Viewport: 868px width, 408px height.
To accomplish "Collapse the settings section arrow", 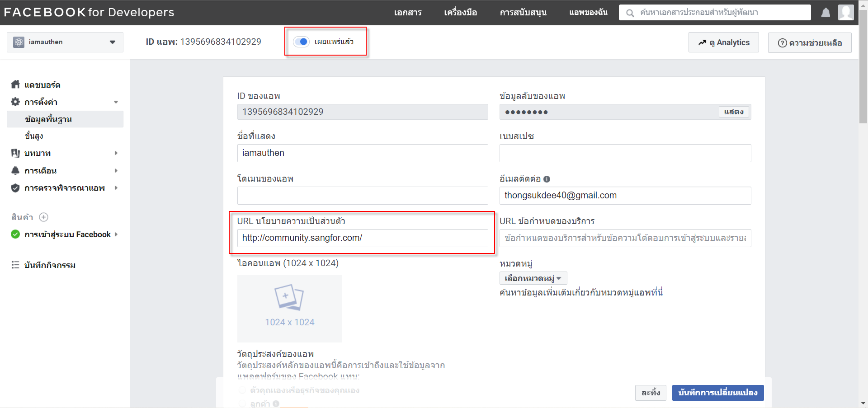I will [116, 102].
